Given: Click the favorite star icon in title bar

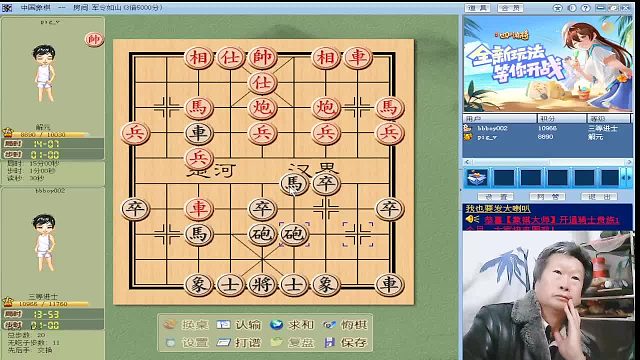Looking at the screenshot, I should pyautogui.click(x=558, y=8).
